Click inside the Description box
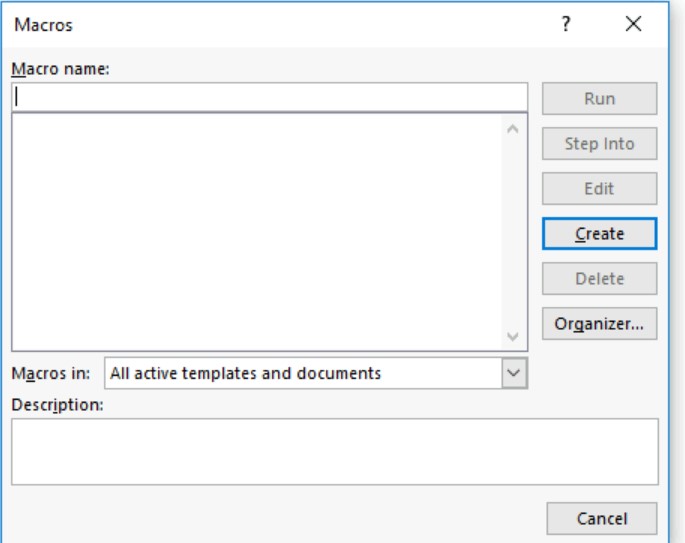This screenshot has width=685, height=543. (x=334, y=451)
